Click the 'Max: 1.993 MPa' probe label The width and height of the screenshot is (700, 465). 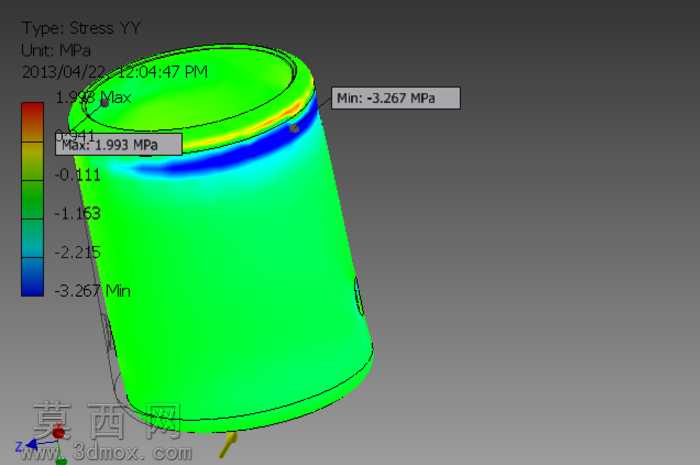click(x=119, y=145)
